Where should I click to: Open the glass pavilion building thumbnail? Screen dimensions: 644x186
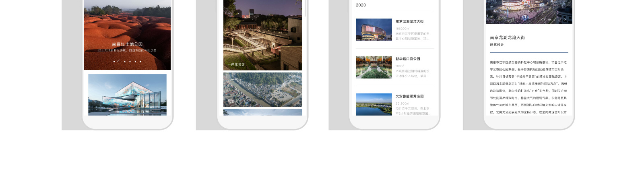[127, 95]
